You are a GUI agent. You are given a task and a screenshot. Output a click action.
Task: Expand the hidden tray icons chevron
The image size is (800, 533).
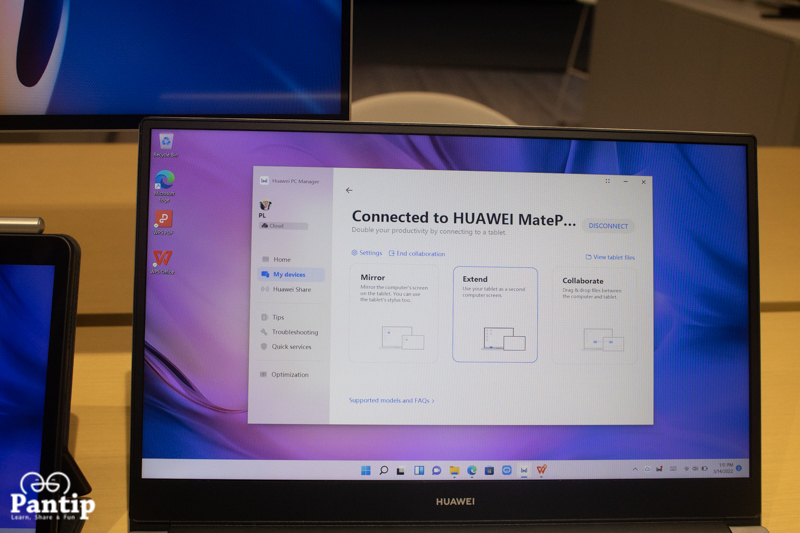tap(635, 469)
